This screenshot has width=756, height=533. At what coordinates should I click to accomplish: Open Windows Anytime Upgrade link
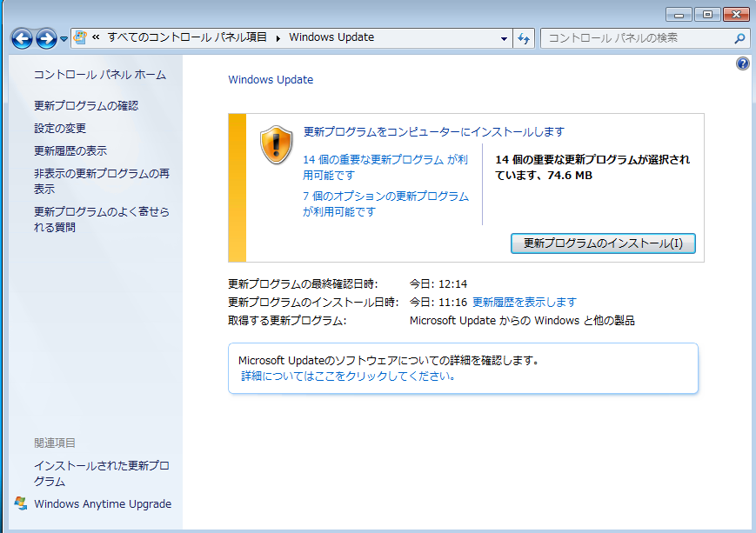tap(103, 503)
